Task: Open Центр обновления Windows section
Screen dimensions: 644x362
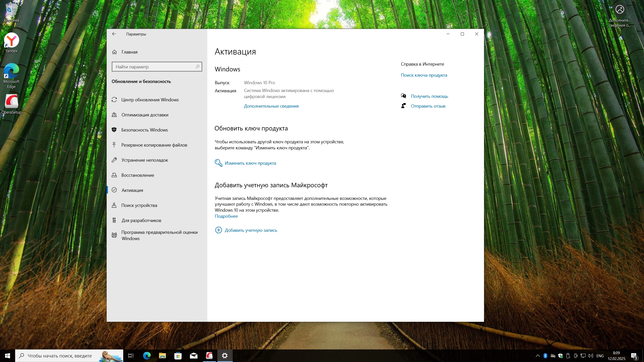Action: (x=150, y=100)
